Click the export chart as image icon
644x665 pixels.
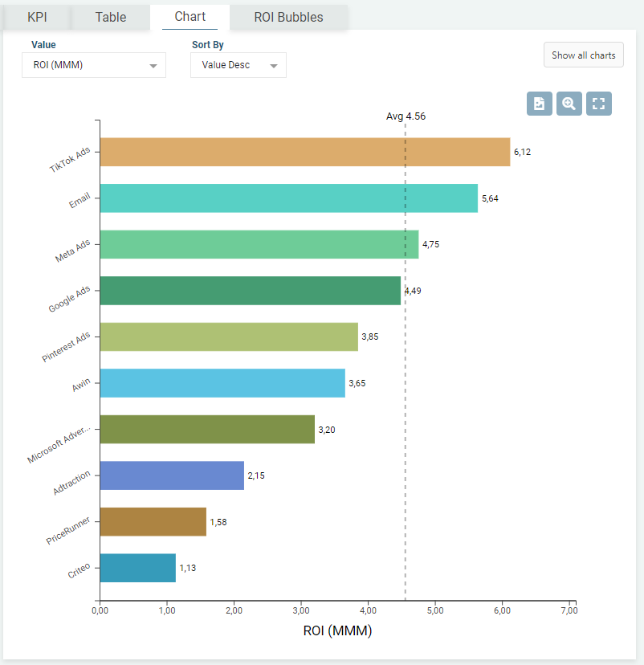click(x=540, y=104)
